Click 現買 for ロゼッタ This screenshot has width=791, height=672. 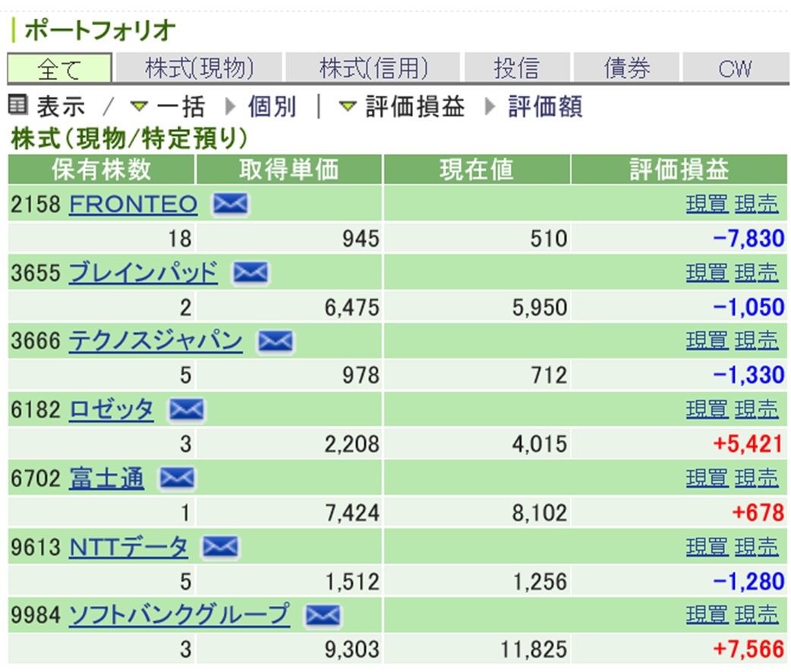click(707, 410)
